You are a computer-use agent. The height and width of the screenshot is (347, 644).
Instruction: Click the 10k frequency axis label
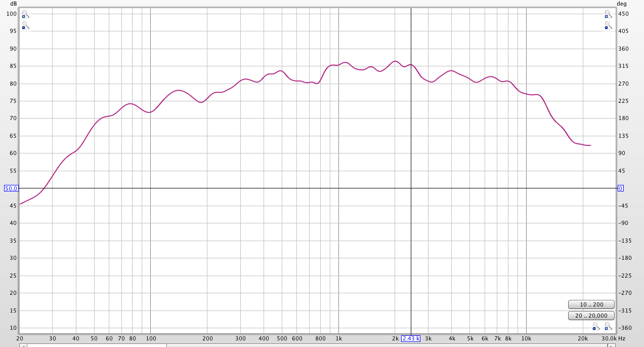point(527,338)
